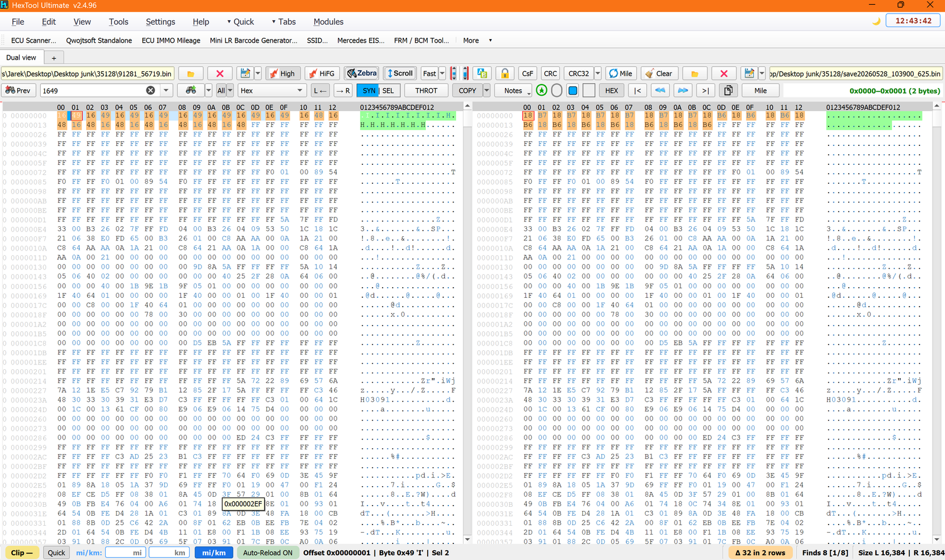Toggle HiFG highlight button

[x=322, y=73]
